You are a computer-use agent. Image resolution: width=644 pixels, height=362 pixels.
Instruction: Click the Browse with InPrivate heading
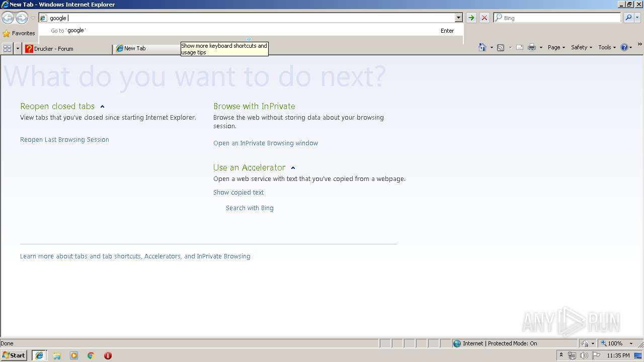(254, 107)
